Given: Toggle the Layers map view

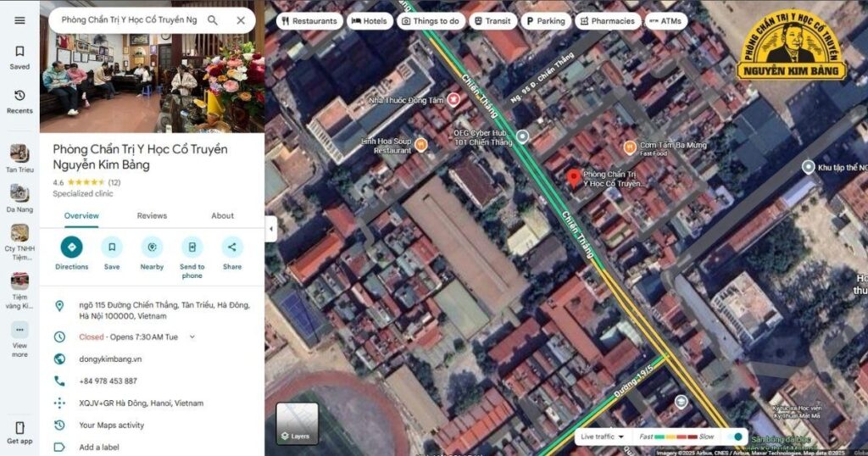Looking at the screenshot, I should click(x=297, y=424).
